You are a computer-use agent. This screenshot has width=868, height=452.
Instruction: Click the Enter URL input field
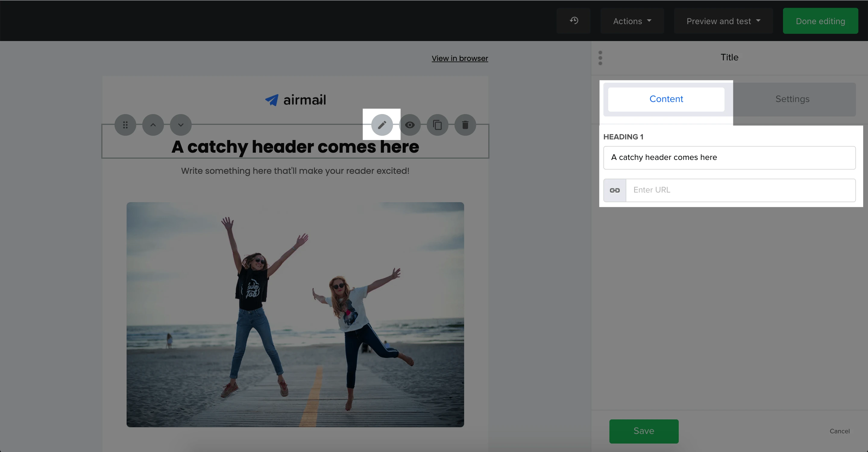tap(740, 190)
